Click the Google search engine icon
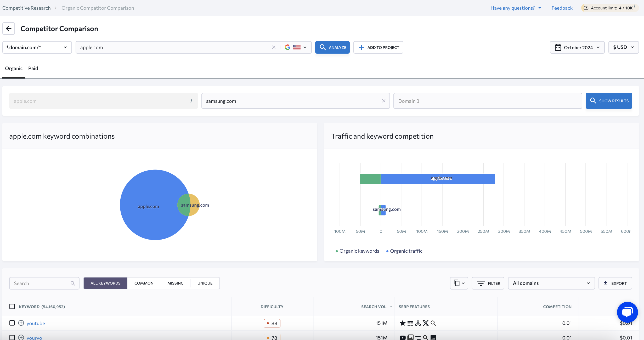 pyautogui.click(x=287, y=47)
